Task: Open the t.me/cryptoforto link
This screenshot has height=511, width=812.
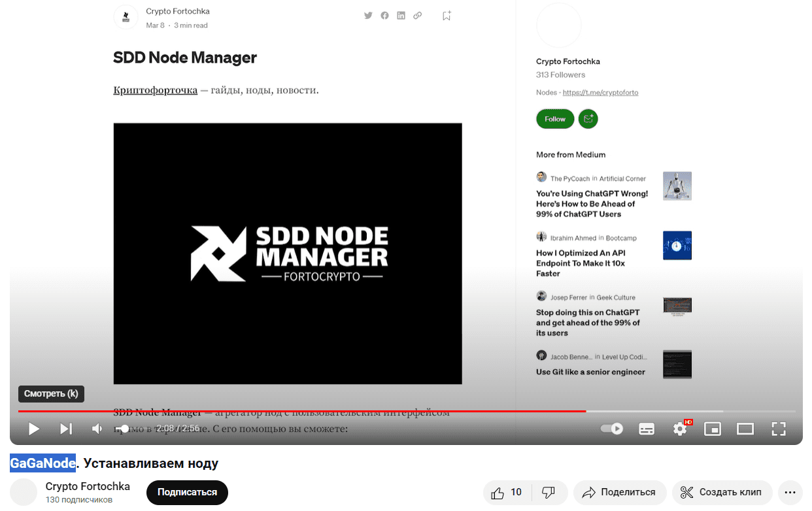Action: click(600, 93)
